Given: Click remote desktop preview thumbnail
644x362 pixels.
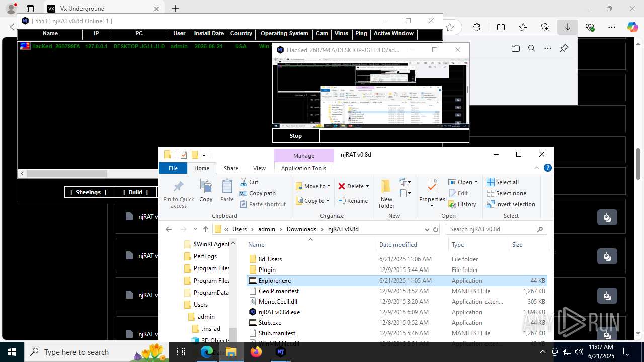Looking at the screenshot, I should (x=370, y=93).
